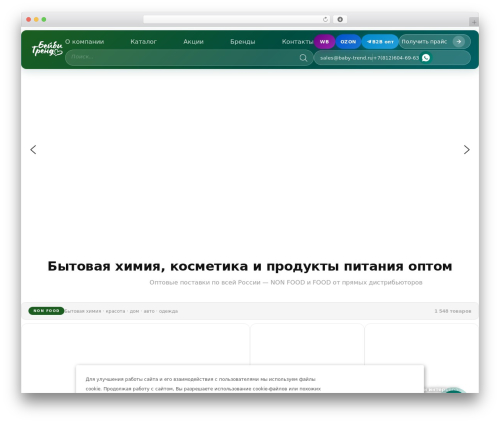Click the browser address bar

coord(237,19)
